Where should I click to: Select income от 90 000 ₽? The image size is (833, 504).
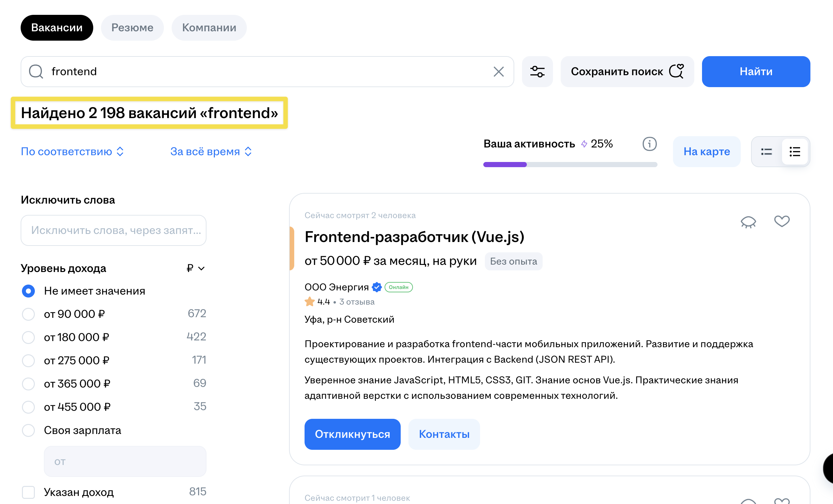tap(28, 314)
